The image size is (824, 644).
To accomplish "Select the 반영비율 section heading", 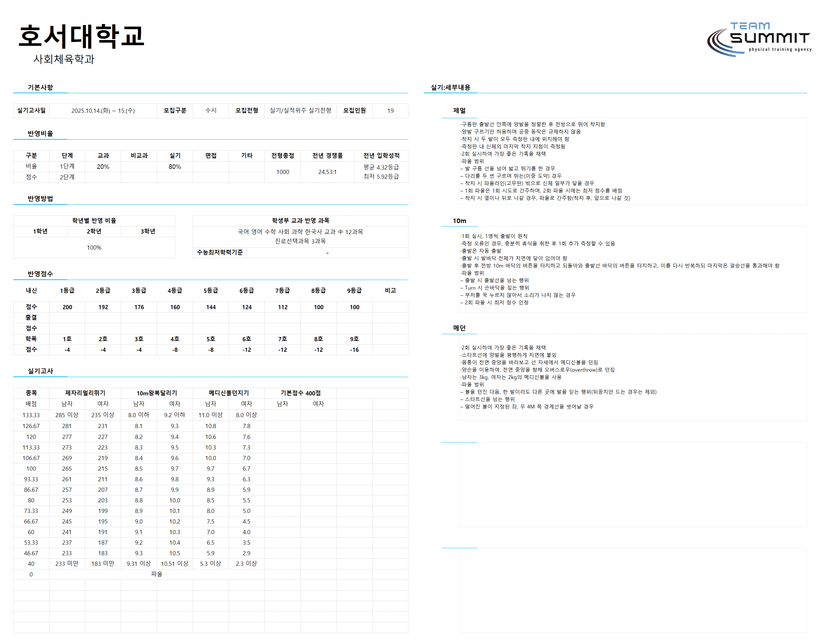I will coord(40,134).
